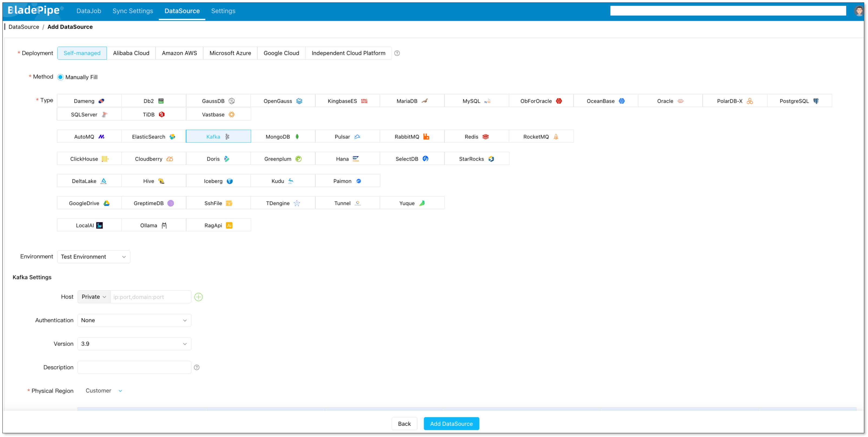Select the RabbitMQ datasource icon

[x=426, y=137]
